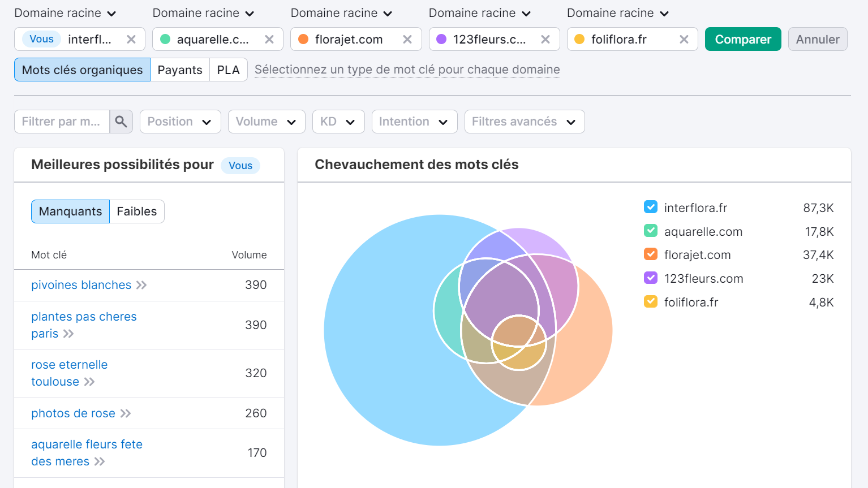Open photos de rose keyword link
This screenshot has width=868, height=488.
coord(73,413)
